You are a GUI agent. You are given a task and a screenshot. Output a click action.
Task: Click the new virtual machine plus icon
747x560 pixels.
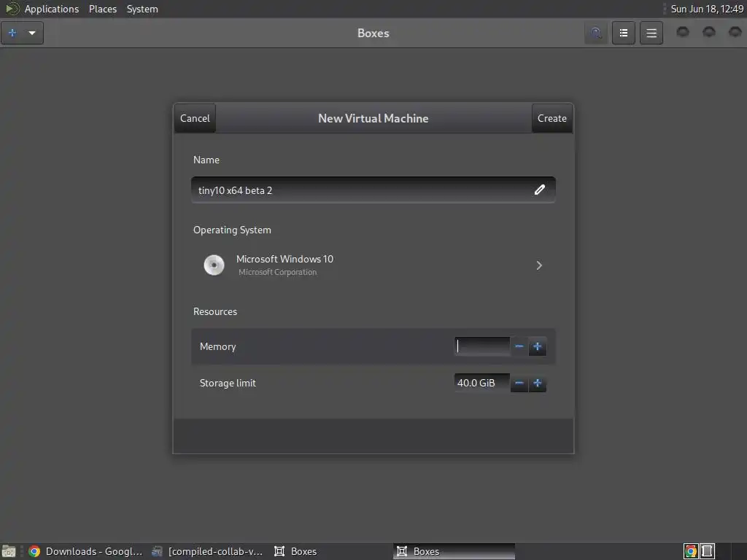[x=13, y=33]
